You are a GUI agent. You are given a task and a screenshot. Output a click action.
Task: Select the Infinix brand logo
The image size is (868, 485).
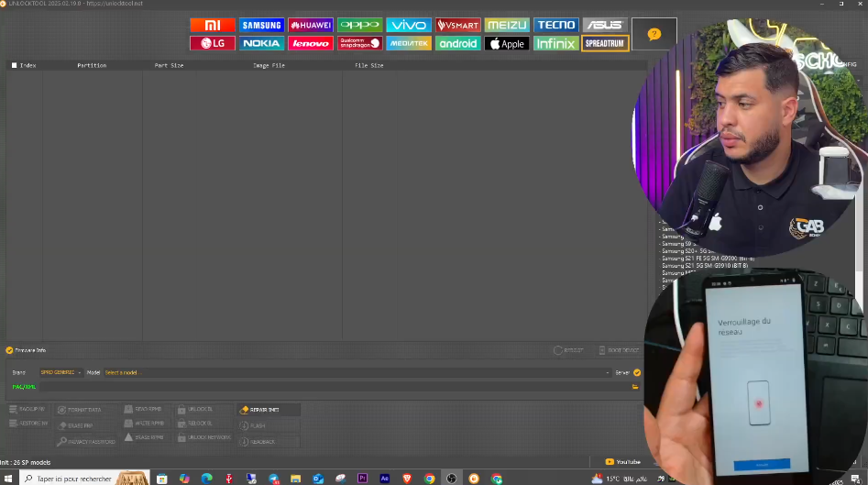[555, 43]
